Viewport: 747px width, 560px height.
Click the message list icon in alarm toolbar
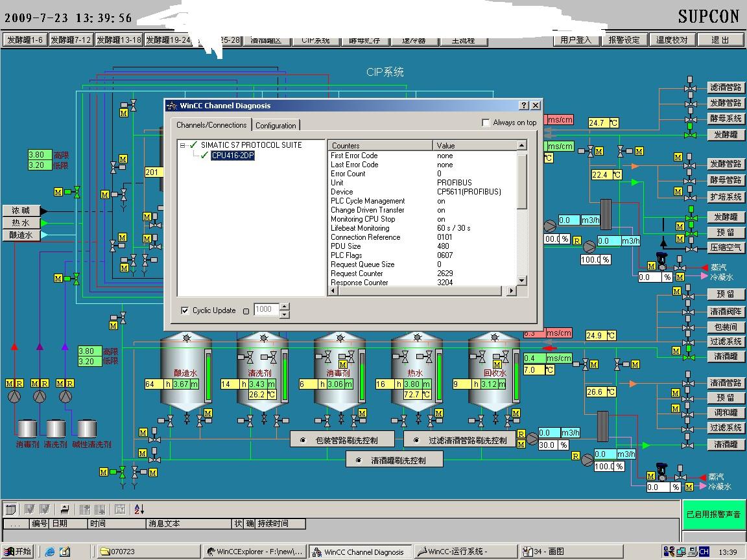pos(10,509)
